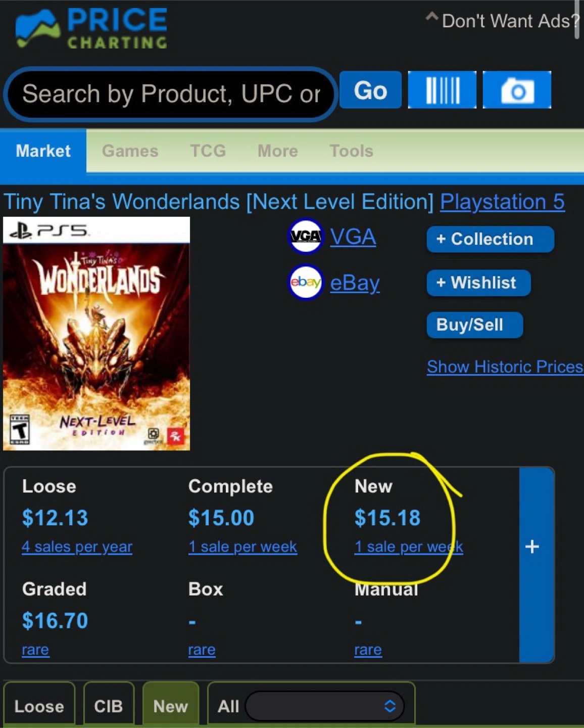Open the TCG menu
The image size is (584, 728).
coord(208,151)
